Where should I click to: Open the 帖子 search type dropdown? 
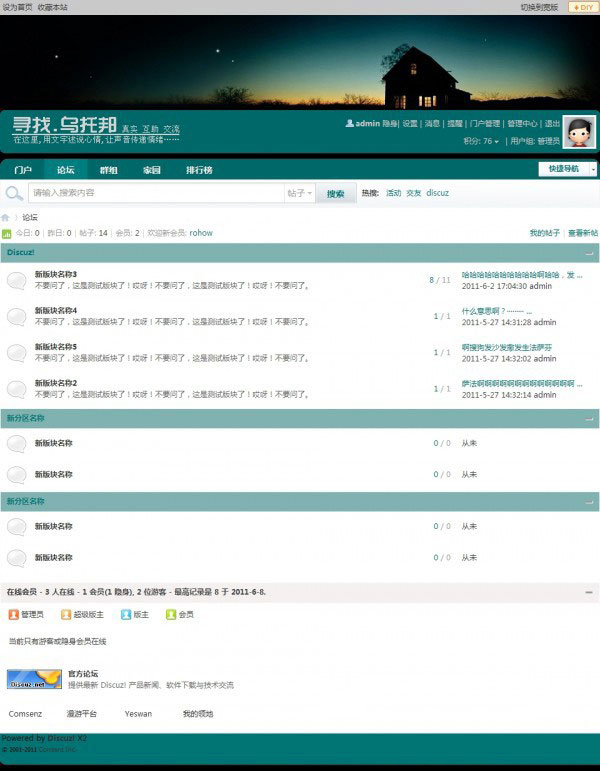[x=300, y=193]
